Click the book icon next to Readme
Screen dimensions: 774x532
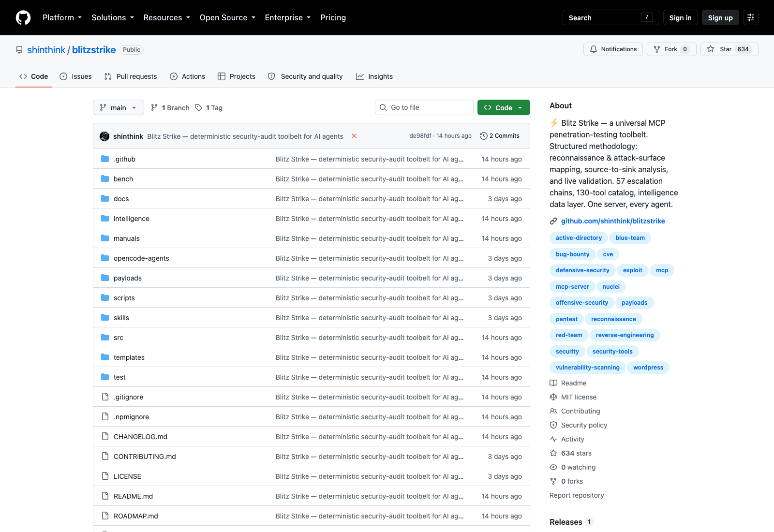click(553, 383)
